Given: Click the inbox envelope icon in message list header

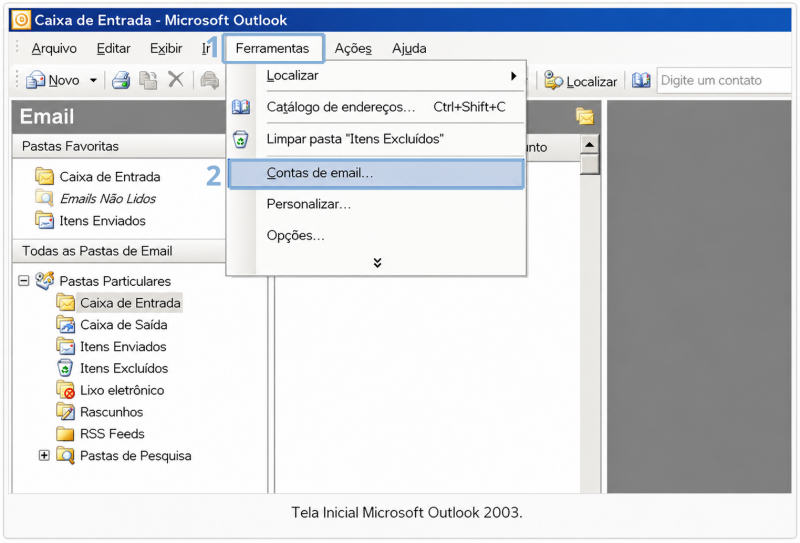Looking at the screenshot, I should [x=585, y=117].
